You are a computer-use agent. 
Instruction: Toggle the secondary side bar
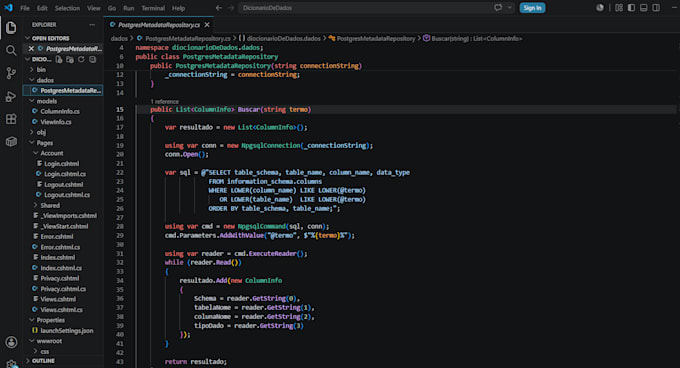click(x=656, y=8)
